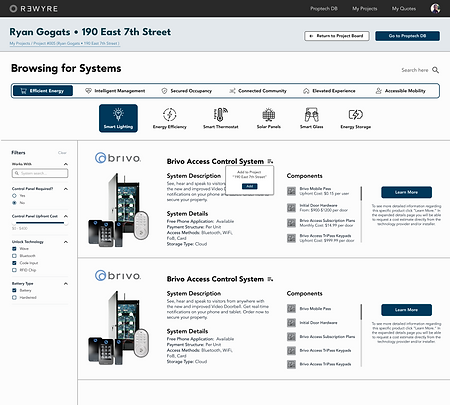Click Learn More on the first Brivo card
This screenshot has height=405, width=450.
click(x=406, y=192)
